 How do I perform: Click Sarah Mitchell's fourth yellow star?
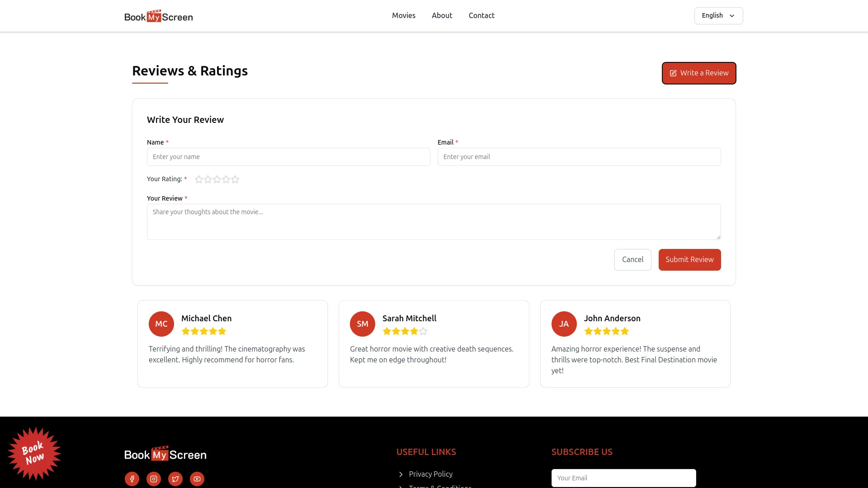click(414, 331)
